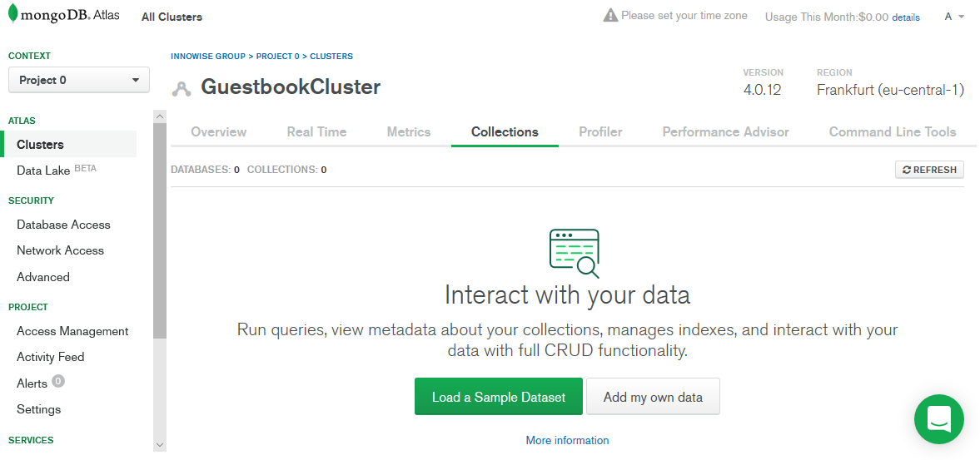Go to the Performance Advisor tab
The image size is (980, 460).
(x=725, y=131)
